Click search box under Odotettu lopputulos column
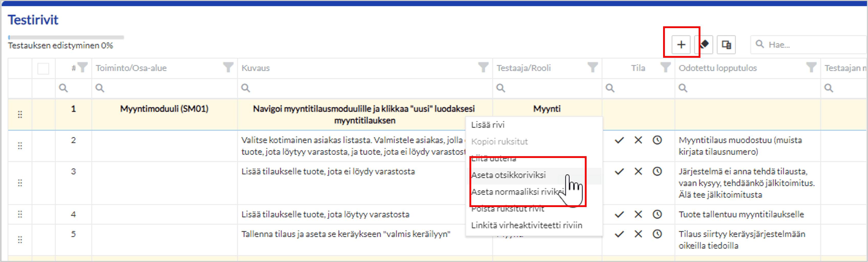 (x=748, y=88)
